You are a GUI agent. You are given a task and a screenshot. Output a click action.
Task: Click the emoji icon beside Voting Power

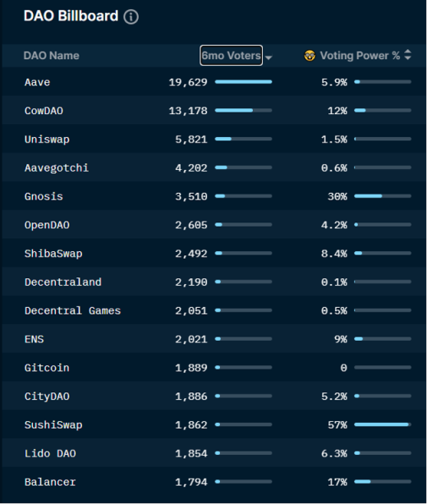pyautogui.click(x=310, y=56)
